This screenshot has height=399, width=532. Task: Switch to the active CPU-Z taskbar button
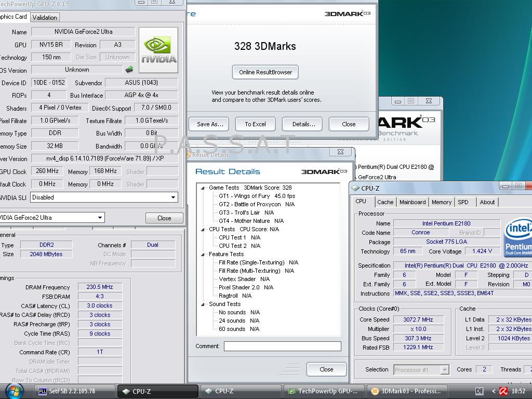(158, 391)
